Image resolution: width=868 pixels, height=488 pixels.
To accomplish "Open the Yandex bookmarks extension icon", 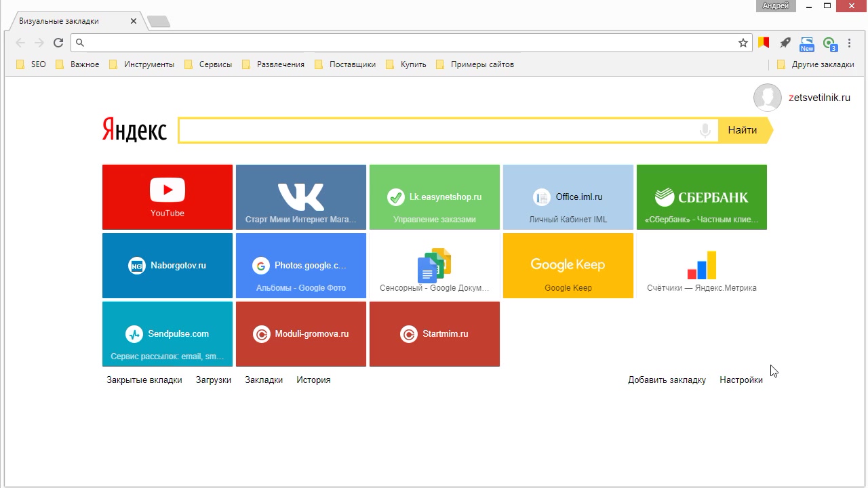I will click(764, 43).
